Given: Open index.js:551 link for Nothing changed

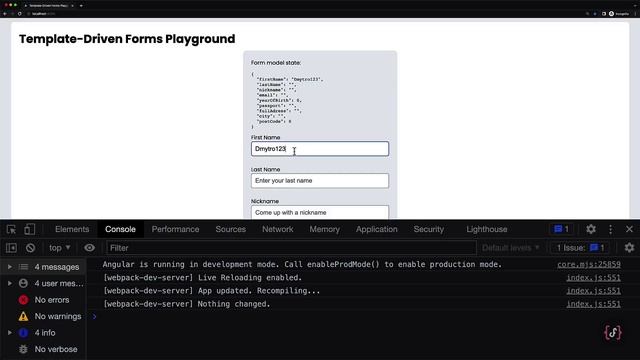Looking at the screenshot, I should [593, 304].
